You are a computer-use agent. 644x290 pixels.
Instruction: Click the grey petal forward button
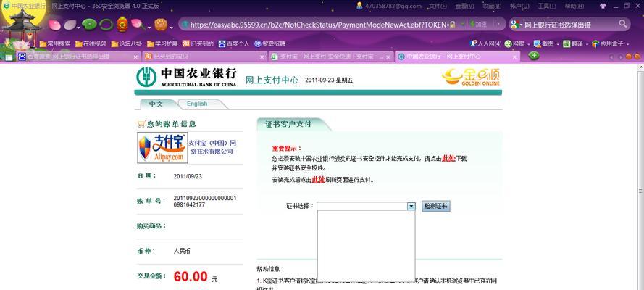[x=70, y=25]
